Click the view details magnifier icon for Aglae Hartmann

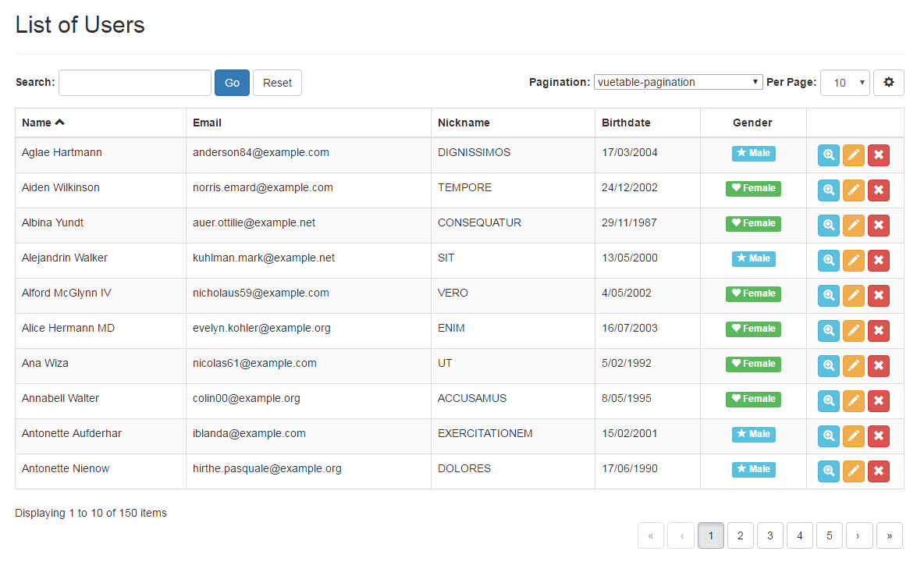pos(828,155)
